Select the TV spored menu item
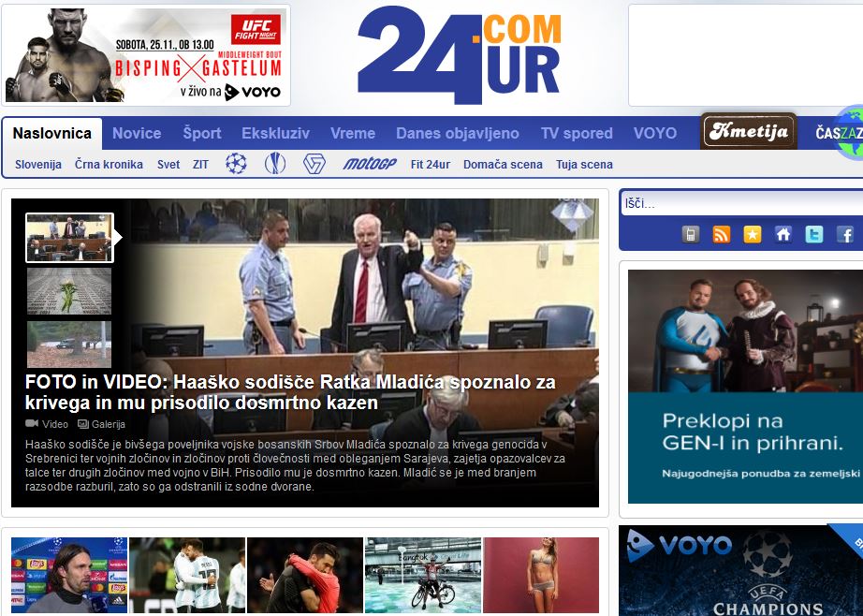This screenshot has height=616, width=863. 578,133
